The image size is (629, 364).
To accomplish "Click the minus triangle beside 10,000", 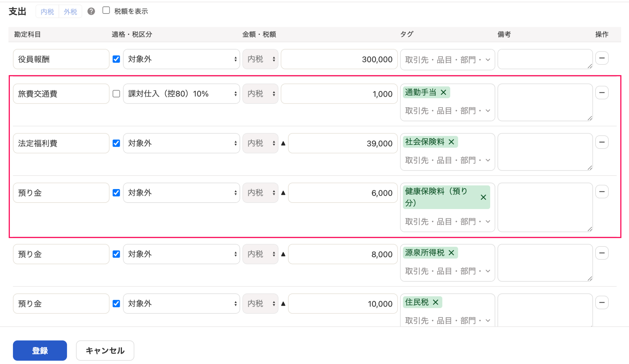I will pyautogui.click(x=283, y=304).
